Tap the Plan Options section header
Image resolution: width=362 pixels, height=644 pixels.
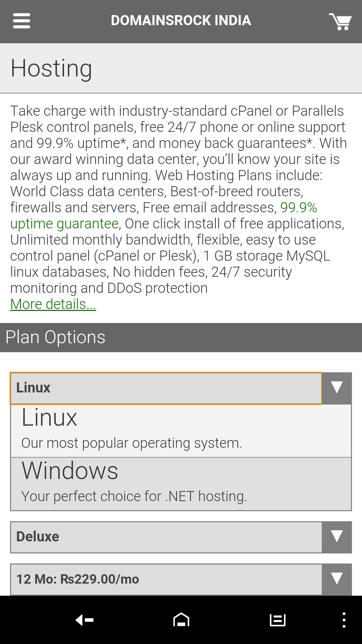click(55, 337)
